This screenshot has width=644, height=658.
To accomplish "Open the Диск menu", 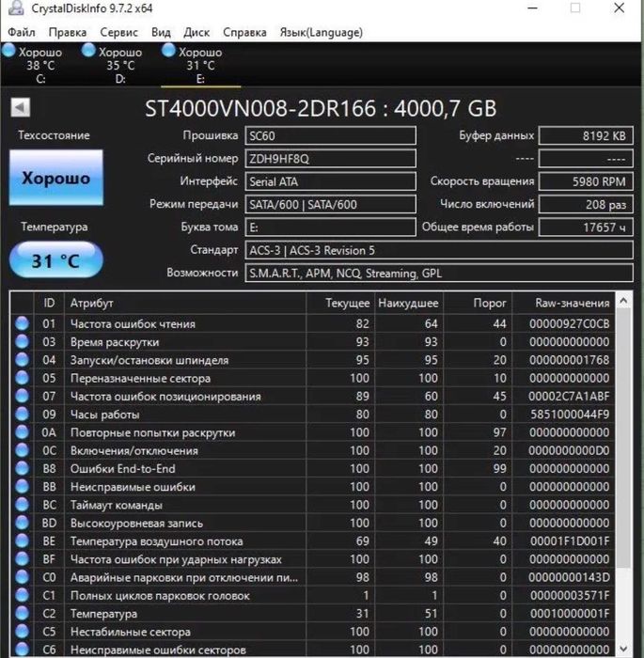I will pyautogui.click(x=196, y=32).
